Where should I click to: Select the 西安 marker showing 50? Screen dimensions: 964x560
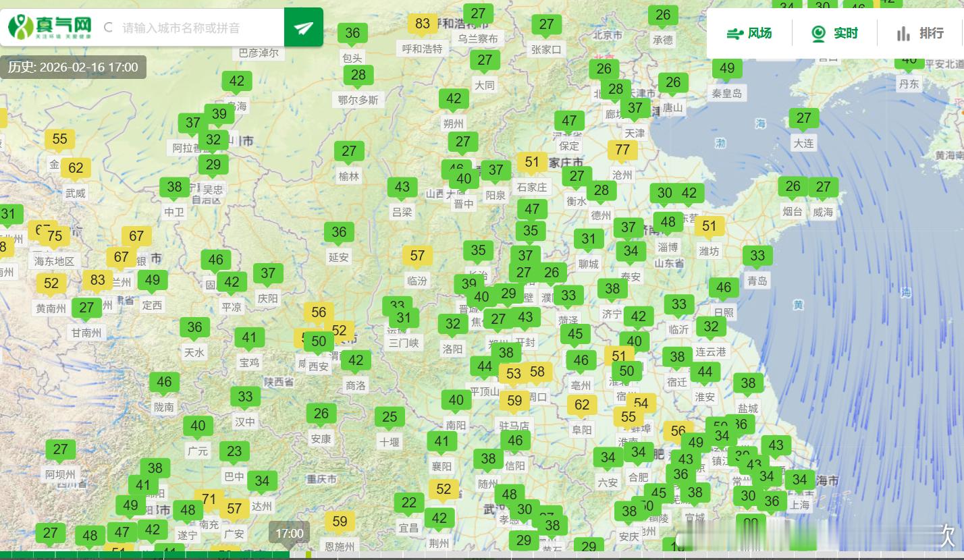tap(319, 343)
